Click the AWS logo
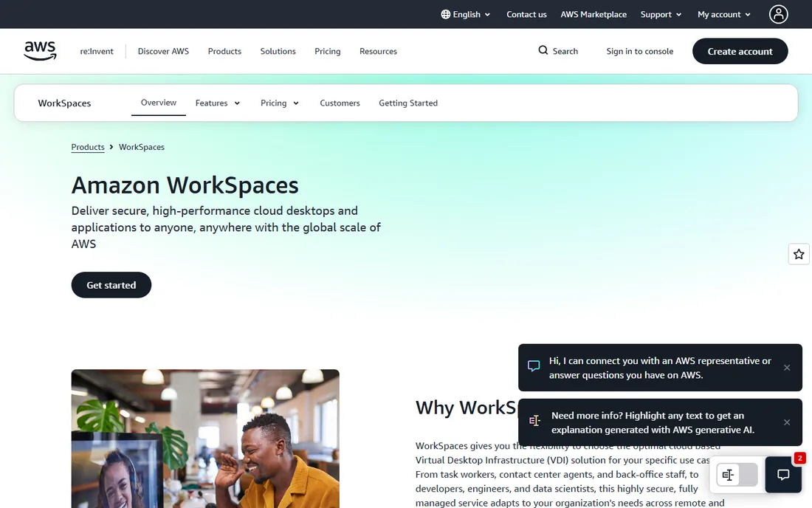This screenshot has width=812, height=508. [x=40, y=51]
